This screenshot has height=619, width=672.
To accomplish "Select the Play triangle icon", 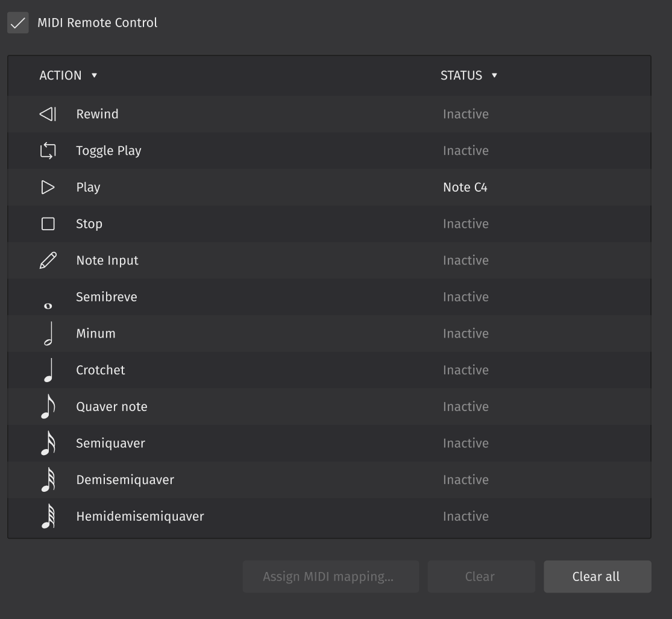I will click(x=48, y=187).
